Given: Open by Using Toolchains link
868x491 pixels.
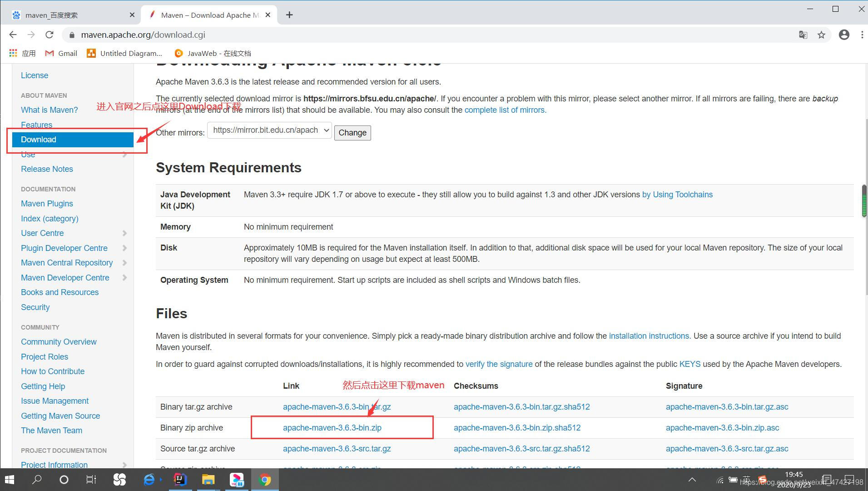Looking at the screenshot, I should coord(677,195).
